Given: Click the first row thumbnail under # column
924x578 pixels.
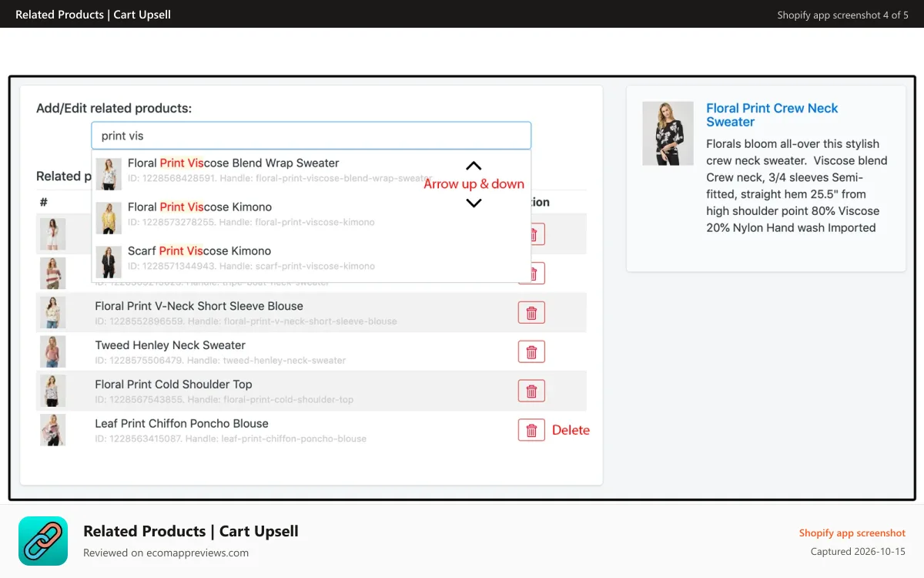Looking at the screenshot, I should (x=53, y=234).
